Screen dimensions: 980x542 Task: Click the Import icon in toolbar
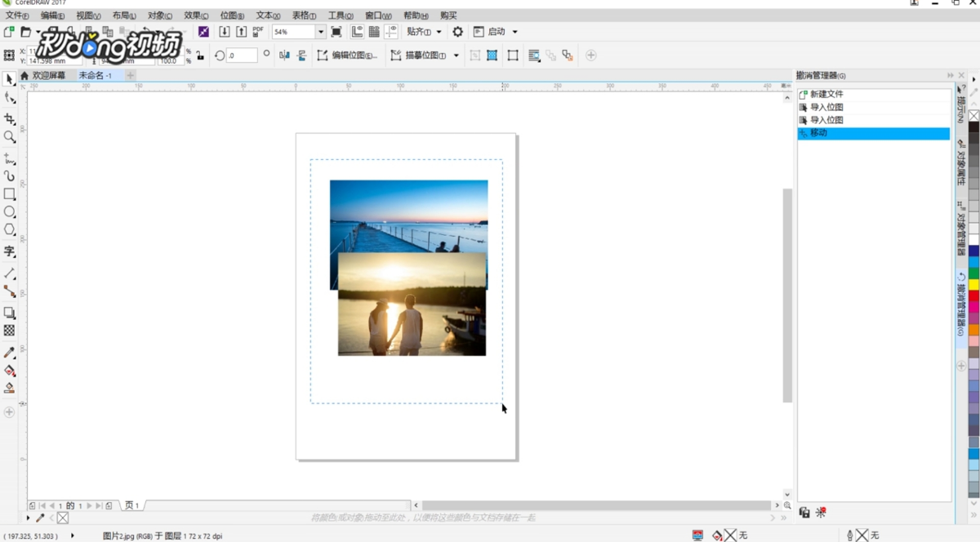click(225, 32)
